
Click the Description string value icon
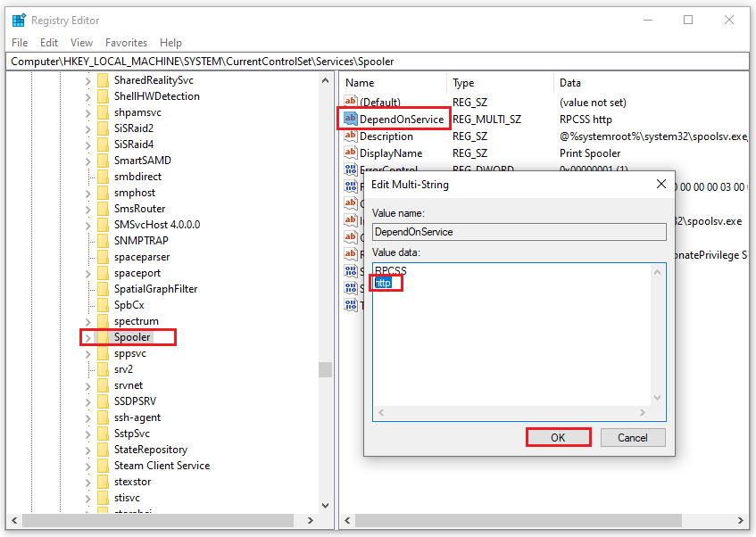(351, 136)
